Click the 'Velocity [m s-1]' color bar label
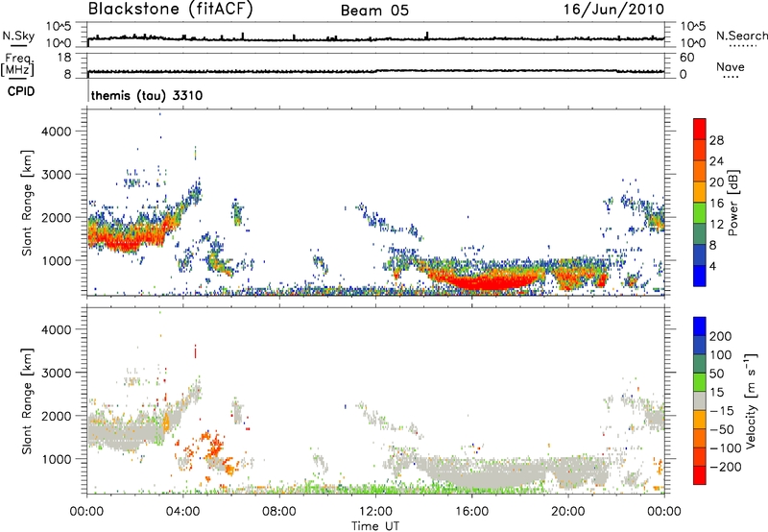 click(751, 400)
